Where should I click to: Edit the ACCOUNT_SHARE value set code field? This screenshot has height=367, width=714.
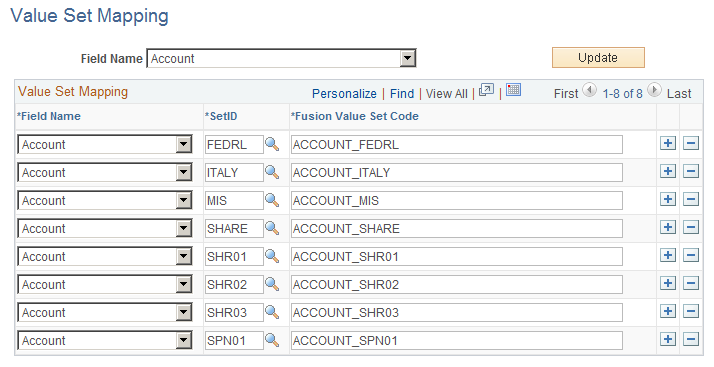457,229
